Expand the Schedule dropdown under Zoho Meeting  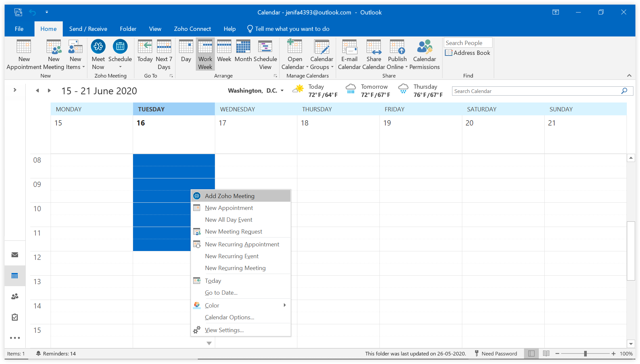click(120, 67)
